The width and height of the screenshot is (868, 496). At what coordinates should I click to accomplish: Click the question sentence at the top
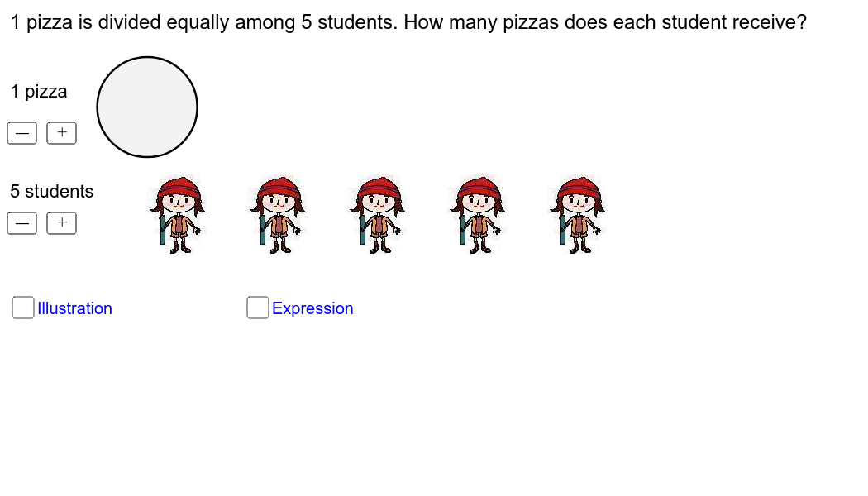(x=408, y=22)
